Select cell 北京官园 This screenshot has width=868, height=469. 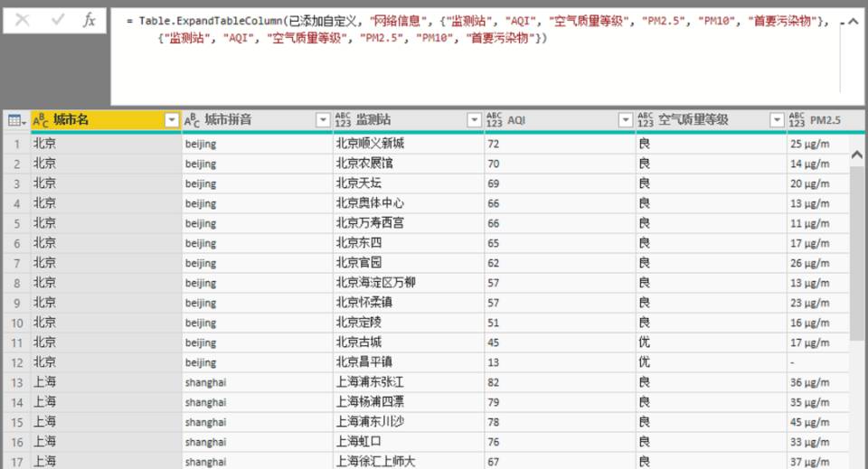point(409,263)
